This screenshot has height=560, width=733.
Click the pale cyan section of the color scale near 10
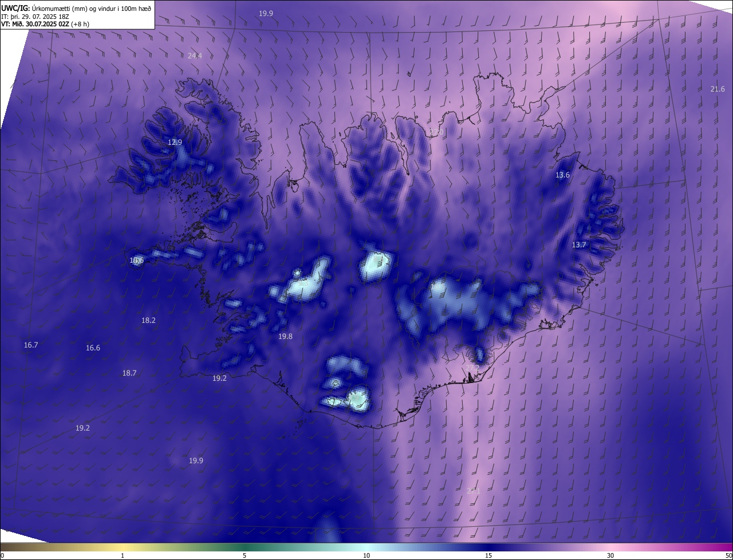pos(366,547)
